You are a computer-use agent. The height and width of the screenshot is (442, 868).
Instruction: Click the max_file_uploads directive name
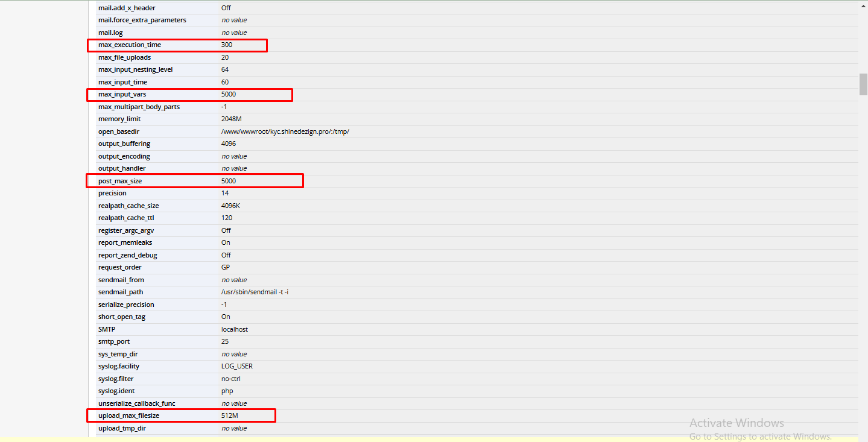124,58
